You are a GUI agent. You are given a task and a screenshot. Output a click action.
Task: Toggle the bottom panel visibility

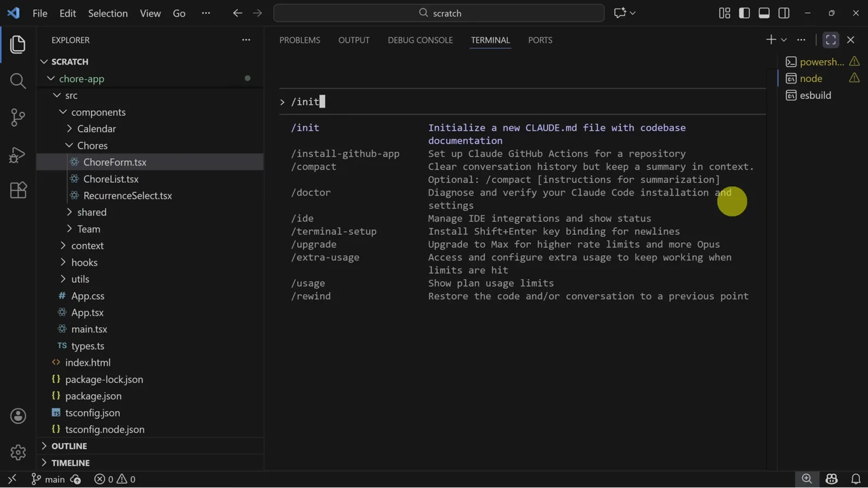point(764,13)
